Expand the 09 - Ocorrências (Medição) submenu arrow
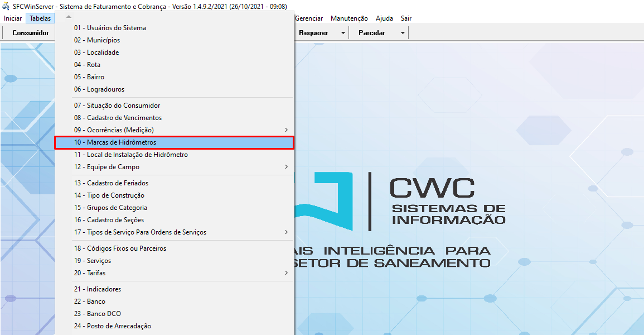Screen dimensions: 644x335 [287, 130]
